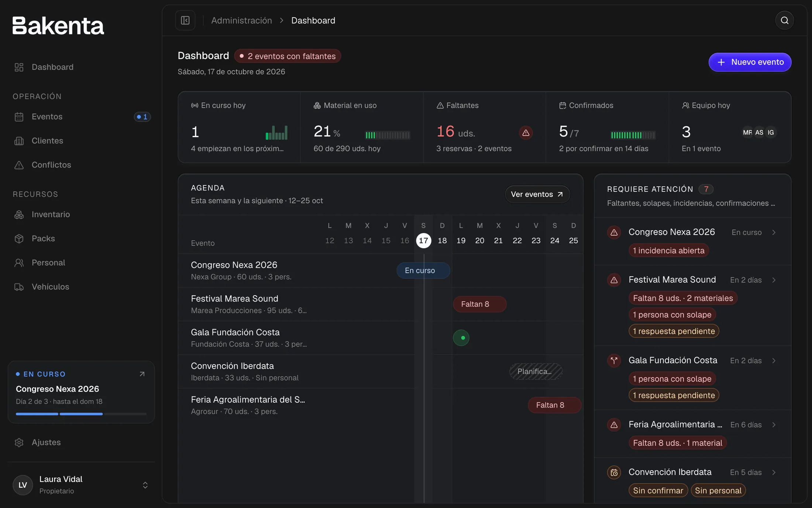The height and width of the screenshot is (508, 812).
Task: Click the Packs box icon
Action: [x=19, y=239]
